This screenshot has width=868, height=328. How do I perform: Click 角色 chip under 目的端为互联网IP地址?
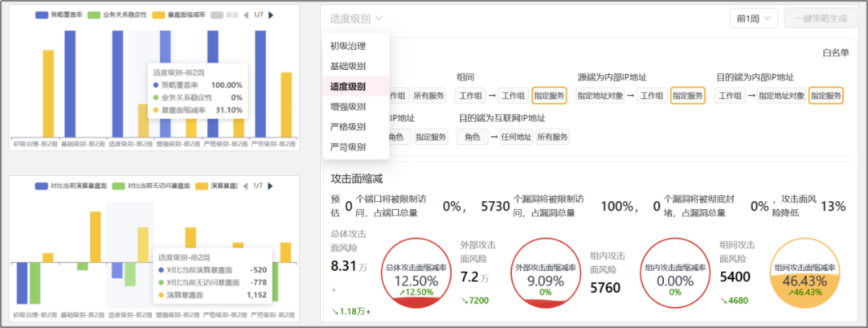click(x=473, y=137)
